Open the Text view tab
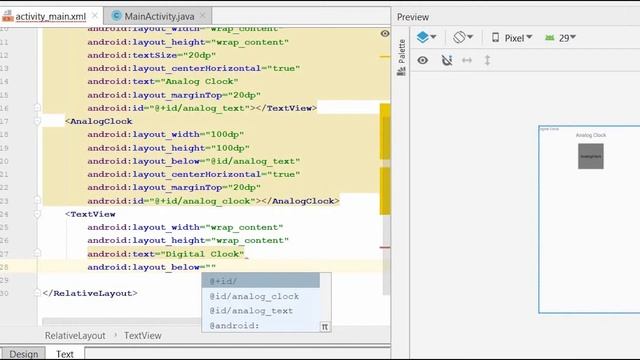The height and width of the screenshot is (360, 640). tap(64, 354)
